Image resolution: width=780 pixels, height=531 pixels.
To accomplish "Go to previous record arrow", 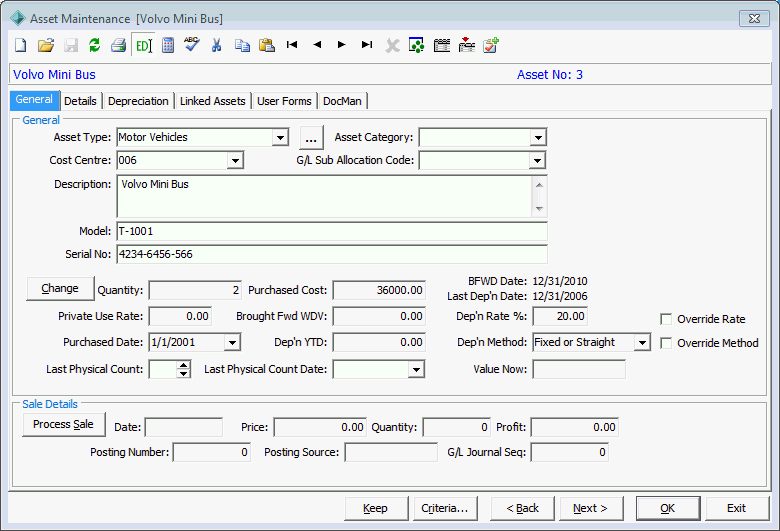I will pyautogui.click(x=317, y=45).
